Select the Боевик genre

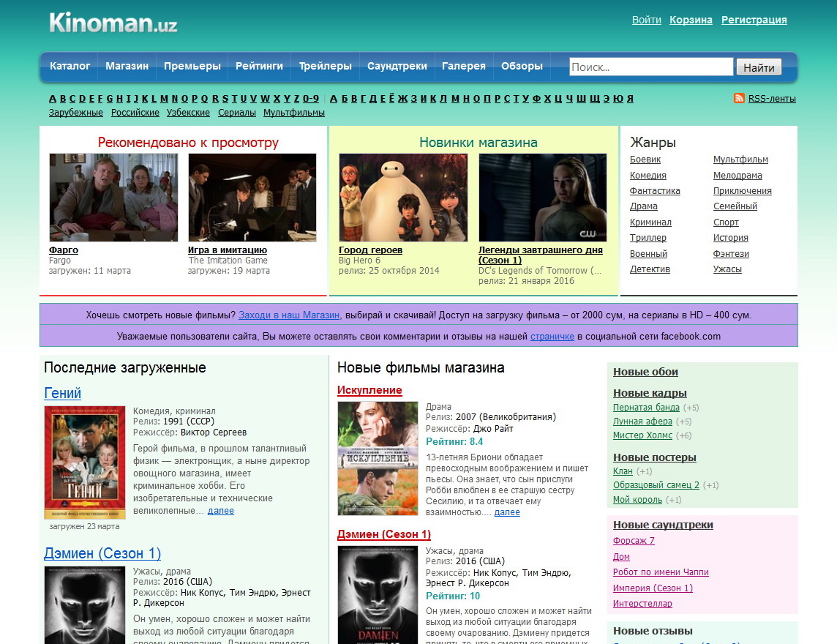(x=645, y=159)
